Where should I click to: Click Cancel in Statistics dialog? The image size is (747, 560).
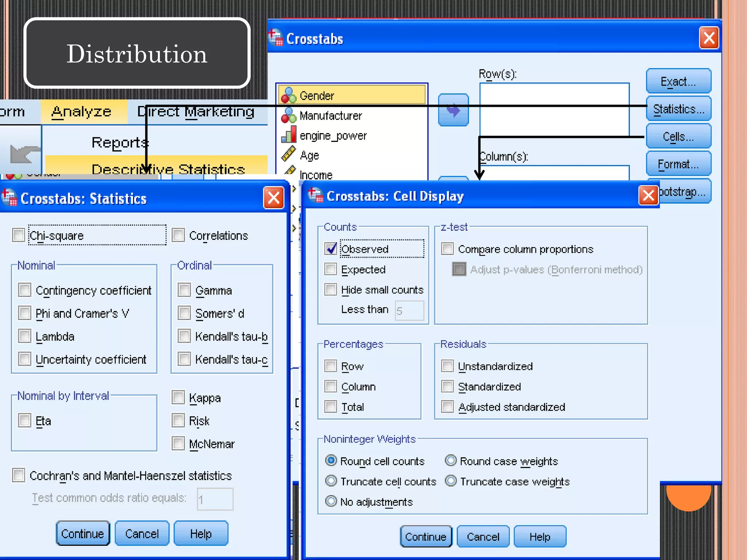(142, 533)
